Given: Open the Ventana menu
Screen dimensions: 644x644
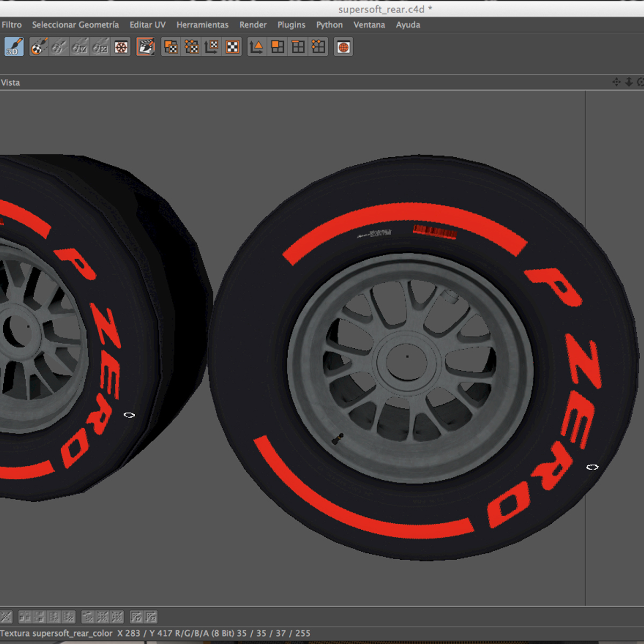Looking at the screenshot, I should click(369, 25).
